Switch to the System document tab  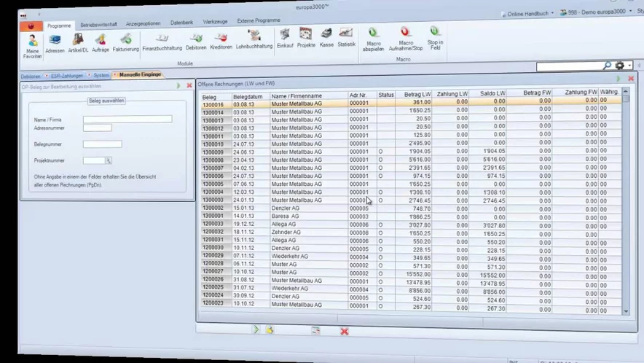(x=101, y=75)
